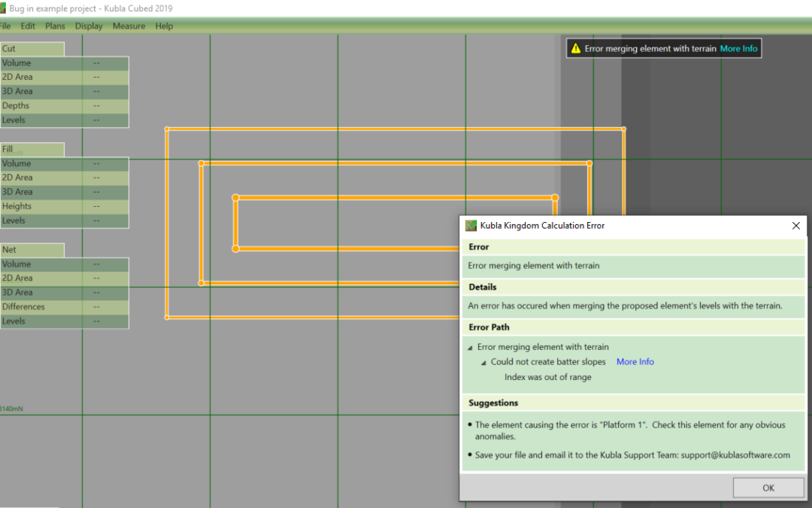Click the Volume row in the Cut panel

tap(64, 63)
